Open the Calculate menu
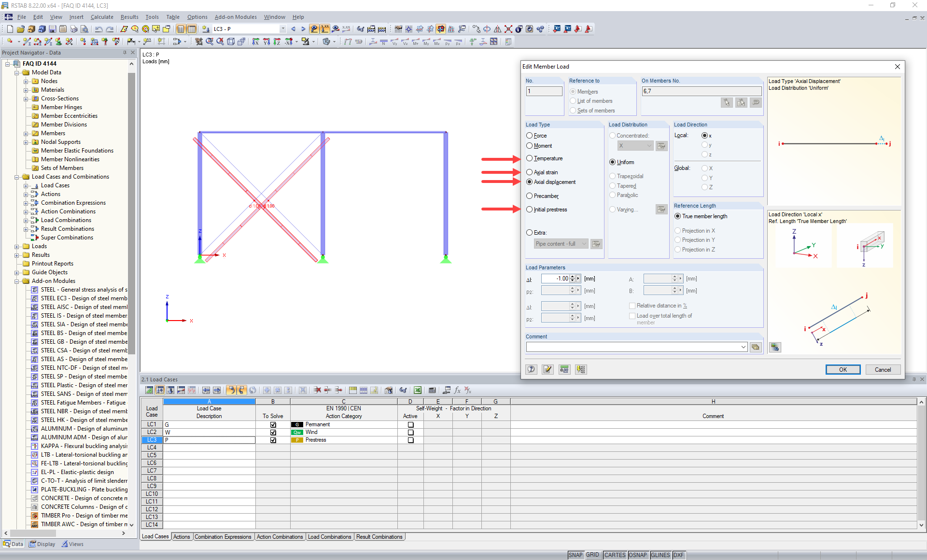This screenshot has width=927, height=560. pyautogui.click(x=102, y=17)
